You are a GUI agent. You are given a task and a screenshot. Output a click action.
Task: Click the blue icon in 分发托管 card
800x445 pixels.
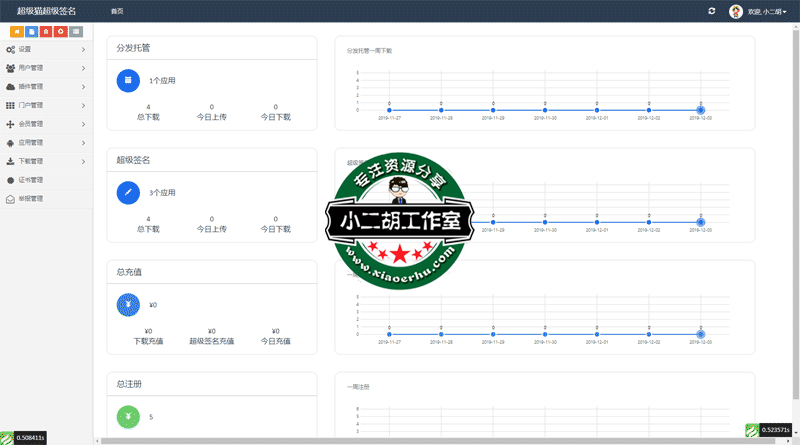click(128, 80)
